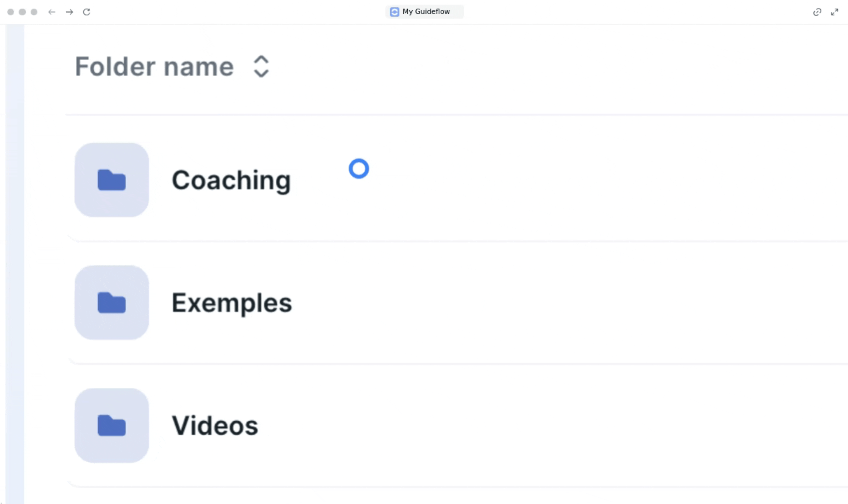The width and height of the screenshot is (848, 504).
Task: Reload the Guideflow page
Action: pos(87,12)
